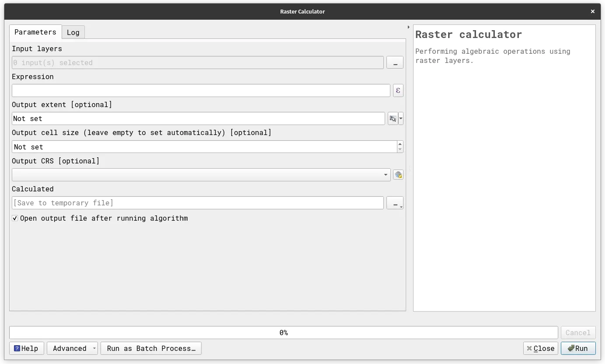The image size is (605, 364).
Task: Uncheck Open output file after running algorithm
Action: pos(14,218)
